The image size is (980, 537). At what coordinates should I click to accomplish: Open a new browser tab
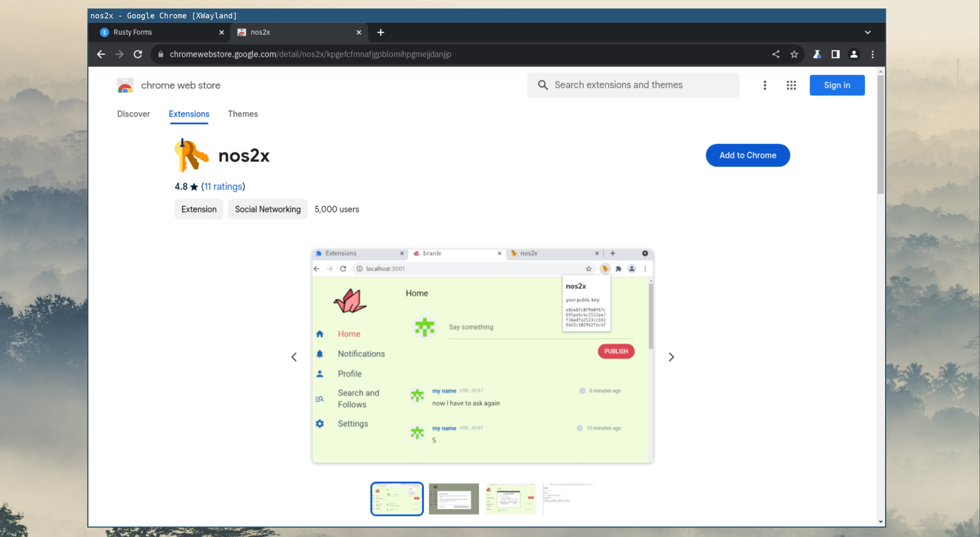coord(381,33)
